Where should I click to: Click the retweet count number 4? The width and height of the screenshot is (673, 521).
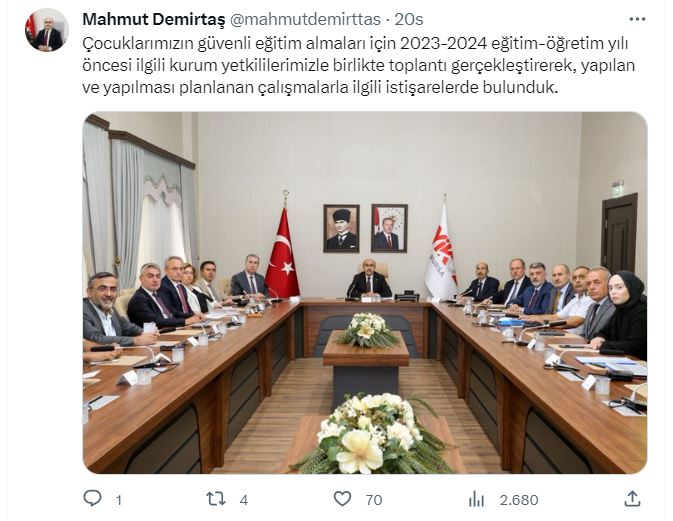click(244, 500)
